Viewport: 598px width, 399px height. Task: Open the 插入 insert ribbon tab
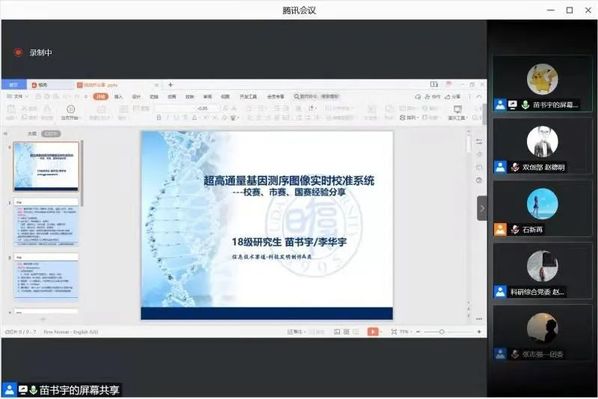tap(119, 97)
